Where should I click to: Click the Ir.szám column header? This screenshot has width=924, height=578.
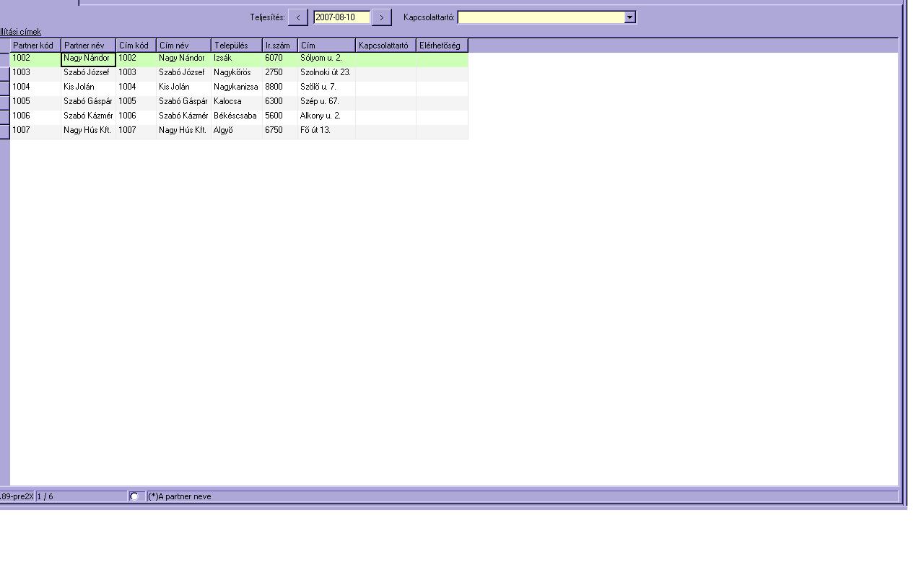tap(279, 46)
